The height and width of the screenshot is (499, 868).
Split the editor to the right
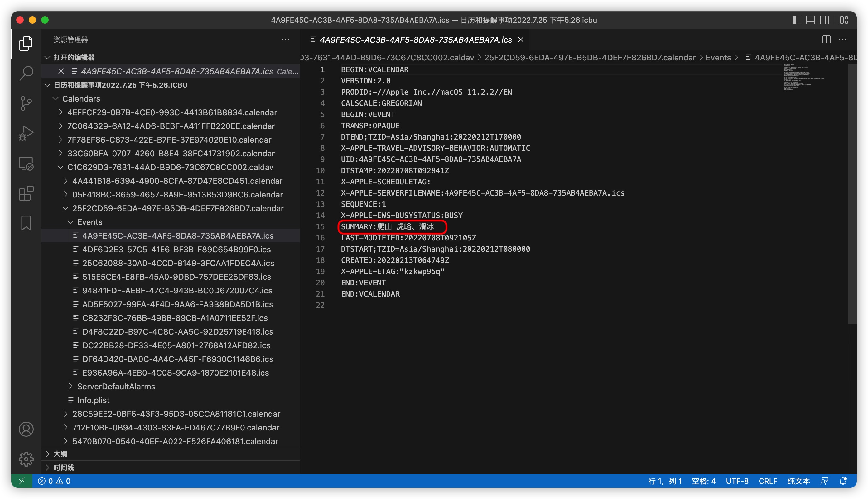(827, 40)
